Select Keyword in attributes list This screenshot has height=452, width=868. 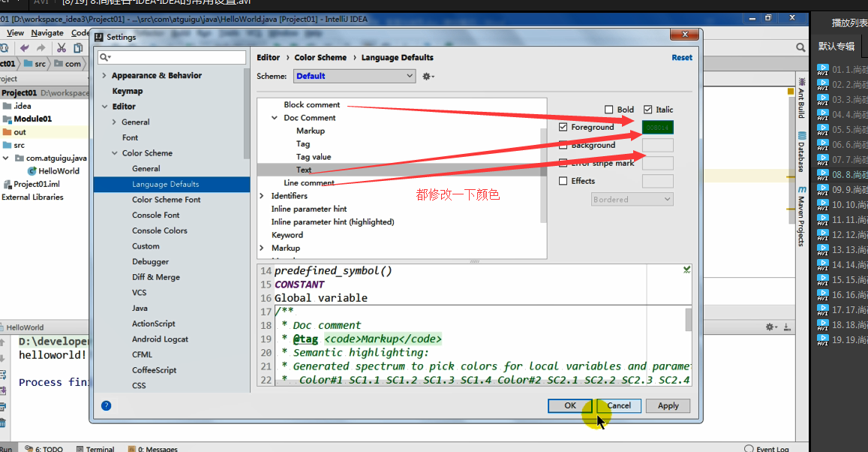coord(287,235)
